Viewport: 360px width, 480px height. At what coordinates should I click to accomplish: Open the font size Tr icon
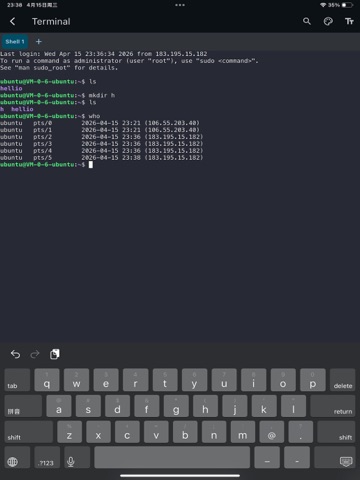pyautogui.click(x=349, y=22)
